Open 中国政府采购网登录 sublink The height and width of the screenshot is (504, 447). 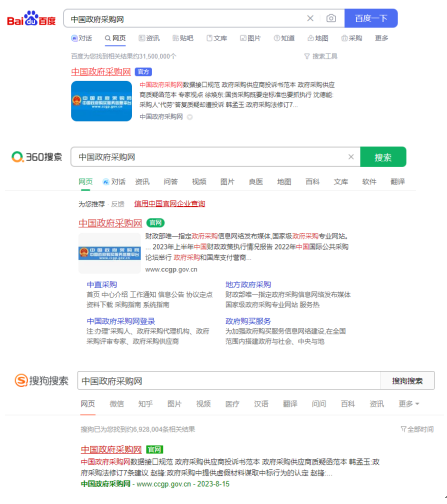tap(121, 321)
